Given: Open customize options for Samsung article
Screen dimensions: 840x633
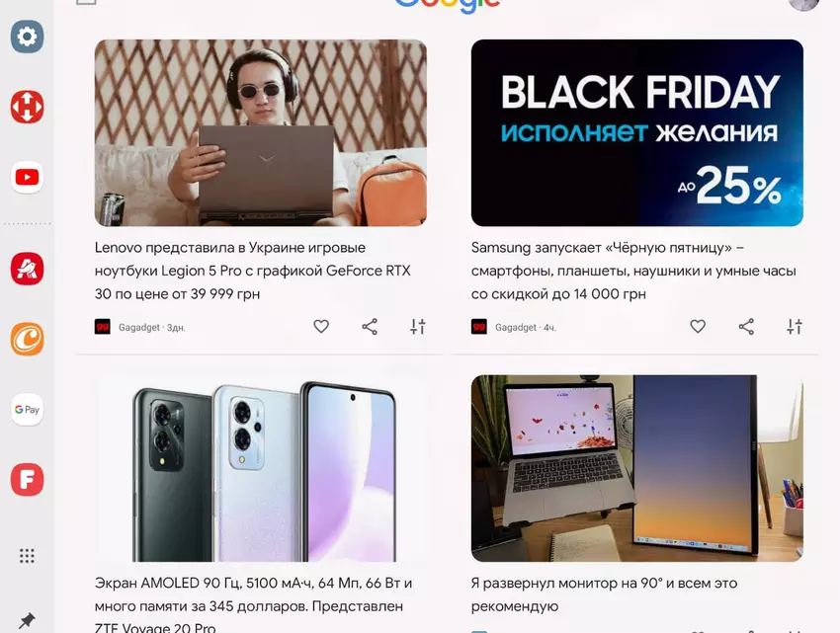Looking at the screenshot, I should 795,327.
